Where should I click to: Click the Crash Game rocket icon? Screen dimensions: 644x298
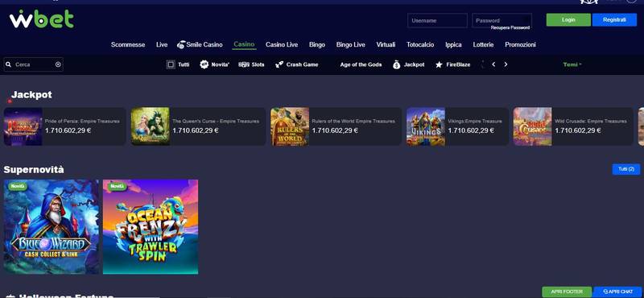(x=279, y=64)
